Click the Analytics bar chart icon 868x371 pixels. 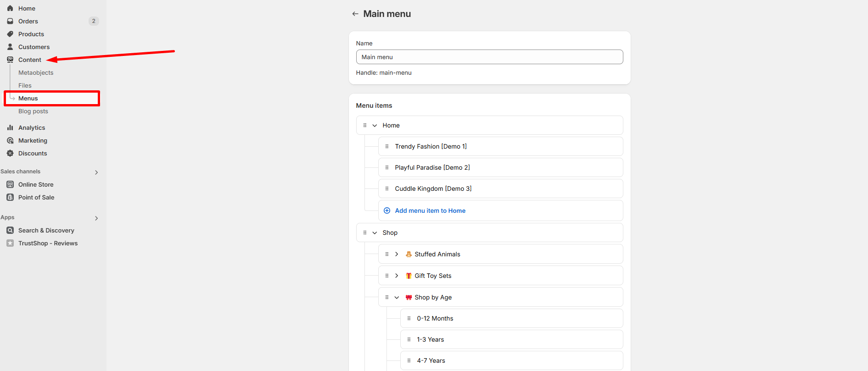[x=10, y=127]
